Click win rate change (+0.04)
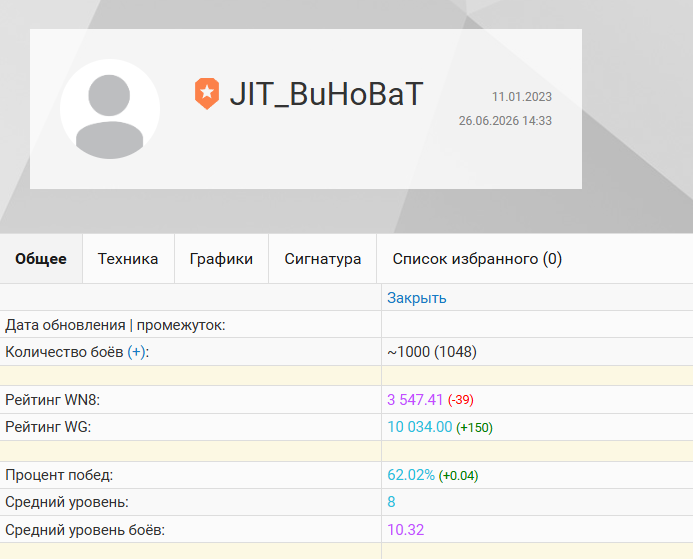 (x=458, y=475)
